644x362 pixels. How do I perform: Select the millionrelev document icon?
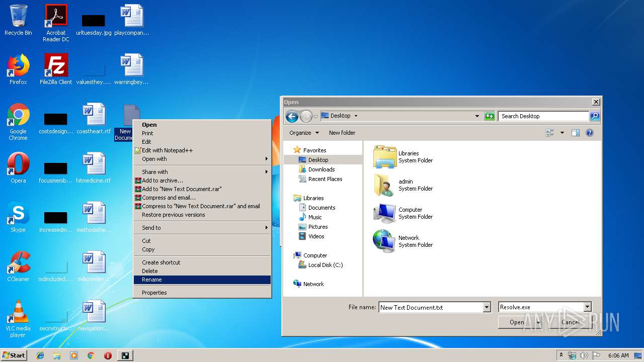(x=94, y=266)
